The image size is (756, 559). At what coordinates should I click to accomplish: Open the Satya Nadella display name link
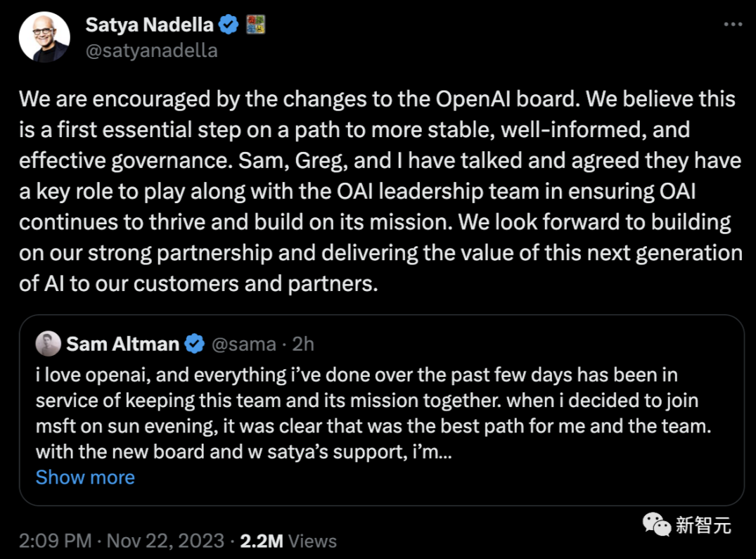click(149, 25)
